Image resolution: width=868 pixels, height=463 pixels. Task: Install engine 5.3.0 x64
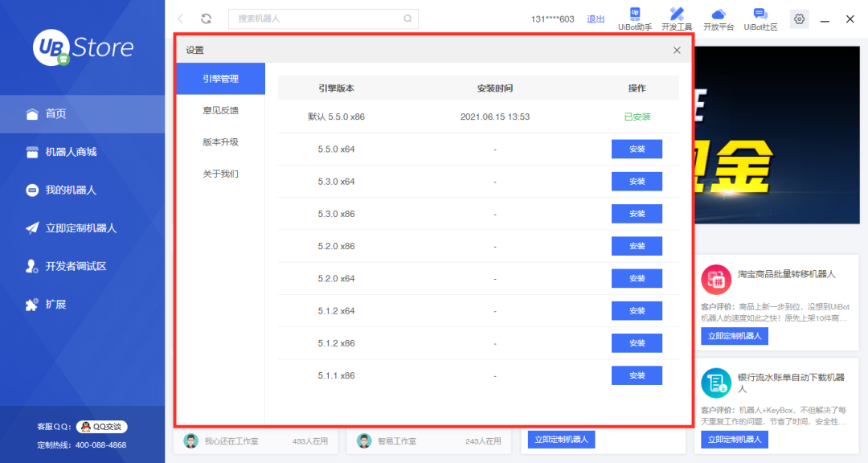coord(637,182)
